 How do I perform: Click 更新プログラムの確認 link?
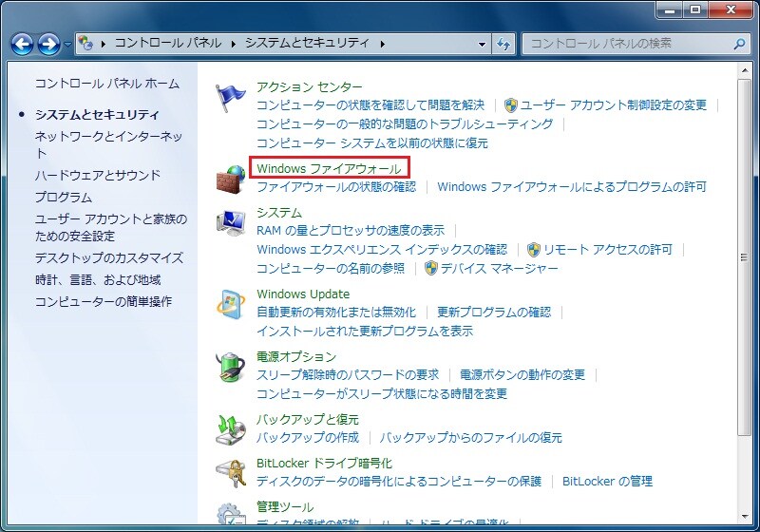click(494, 312)
